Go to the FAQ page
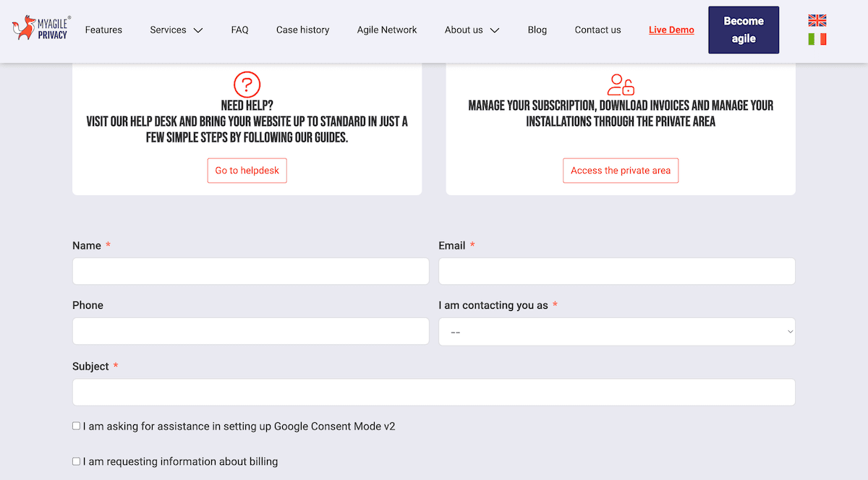This screenshot has width=868, height=480. click(x=239, y=30)
